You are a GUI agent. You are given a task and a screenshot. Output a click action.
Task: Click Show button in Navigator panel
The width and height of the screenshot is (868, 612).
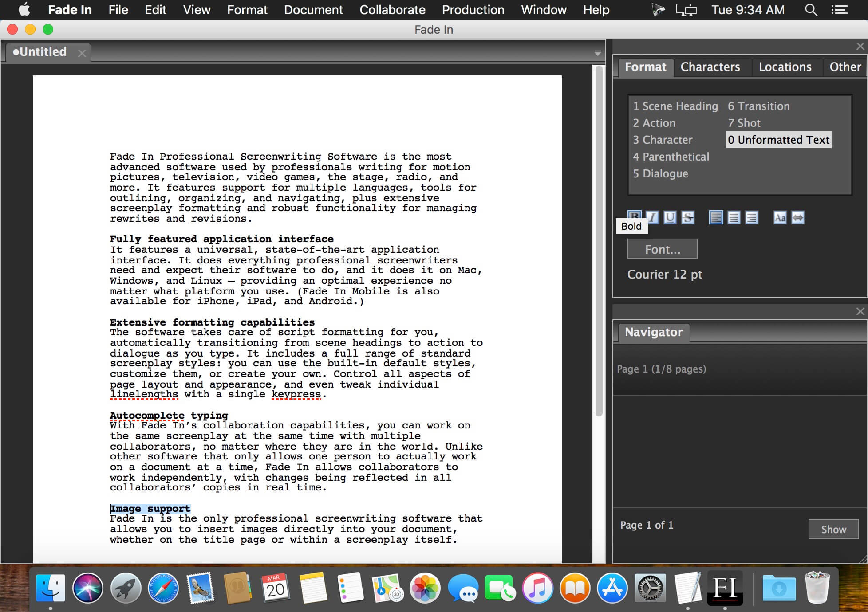833,529
